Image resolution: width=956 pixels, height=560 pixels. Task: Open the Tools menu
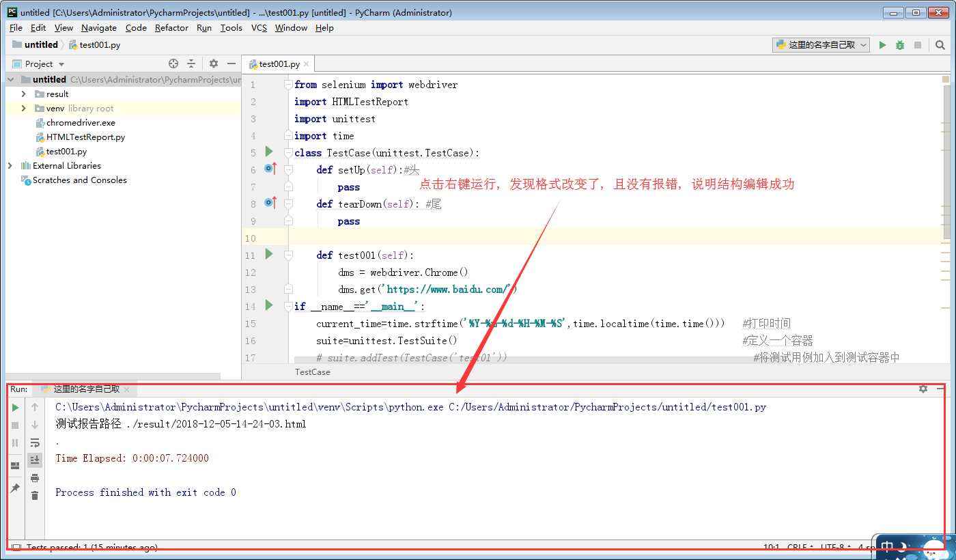tap(231, 28)
